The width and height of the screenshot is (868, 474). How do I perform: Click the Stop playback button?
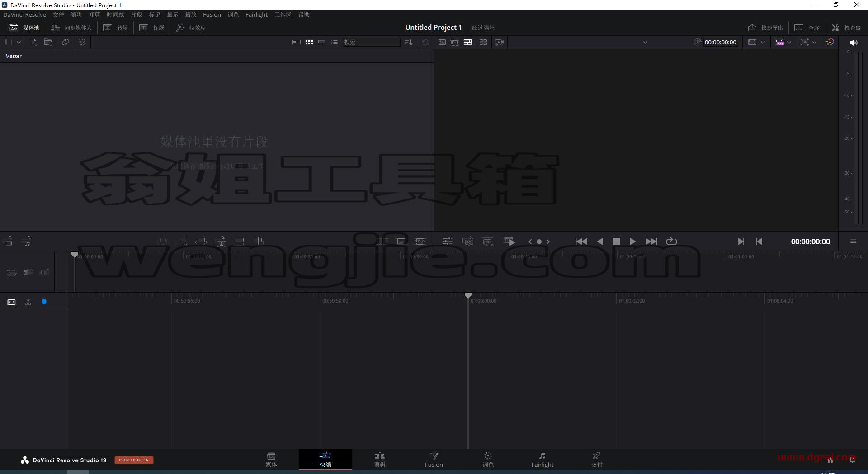pyautogui.click(x=616, y=242)
